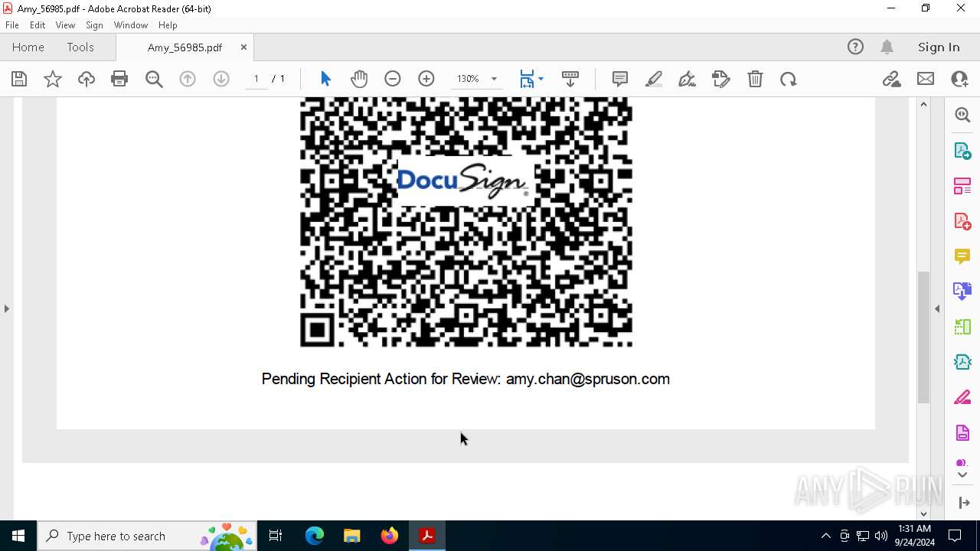This screenshot has width=980, height=551.
Task: Select the arrow selection tool
Action: point(325,79)
